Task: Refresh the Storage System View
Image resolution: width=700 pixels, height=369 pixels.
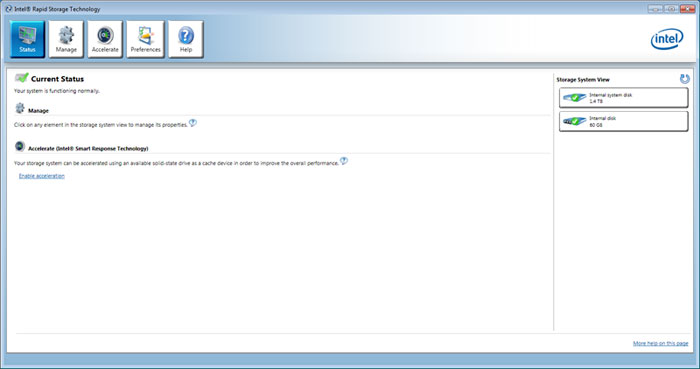Action: coord(684,79)
